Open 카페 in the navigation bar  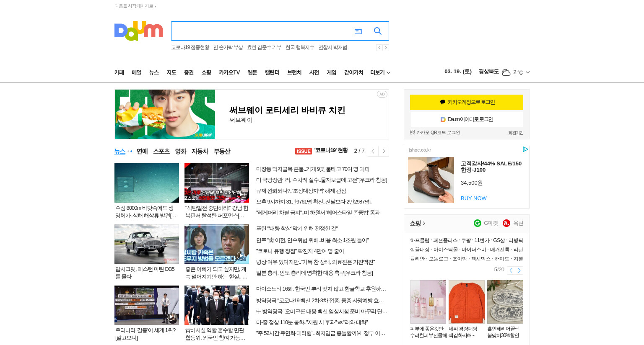click(119, 72)
